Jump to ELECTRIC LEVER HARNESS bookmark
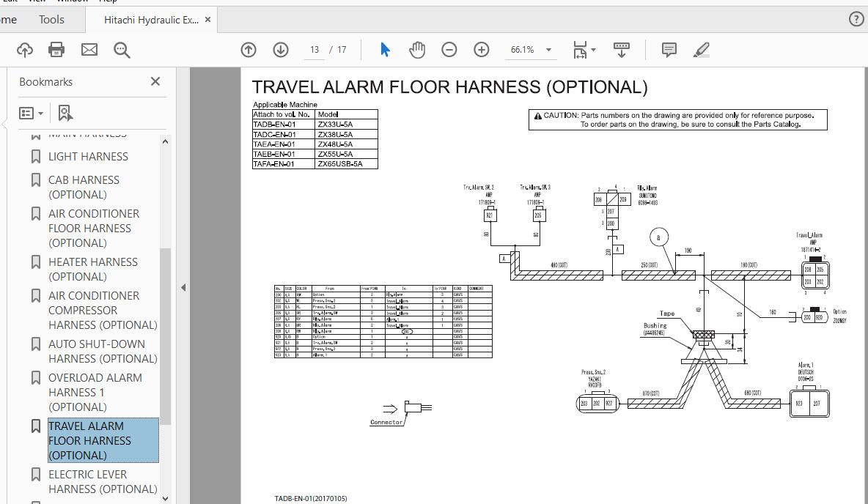The width and height of the screenshot is (868, 504). 103,481
